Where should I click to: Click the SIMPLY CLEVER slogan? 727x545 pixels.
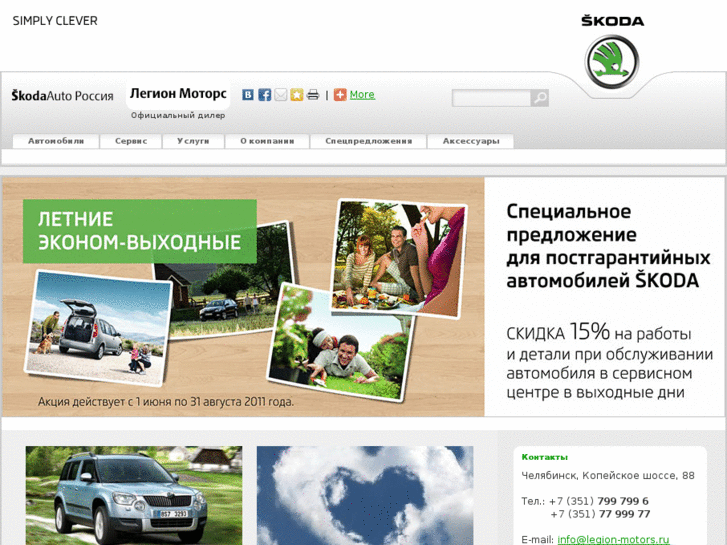55,21
